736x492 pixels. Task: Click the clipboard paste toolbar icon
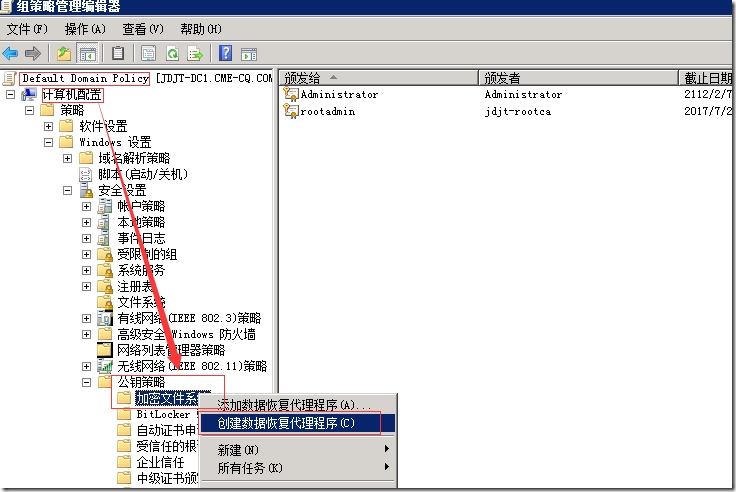[x=118, y=54]
